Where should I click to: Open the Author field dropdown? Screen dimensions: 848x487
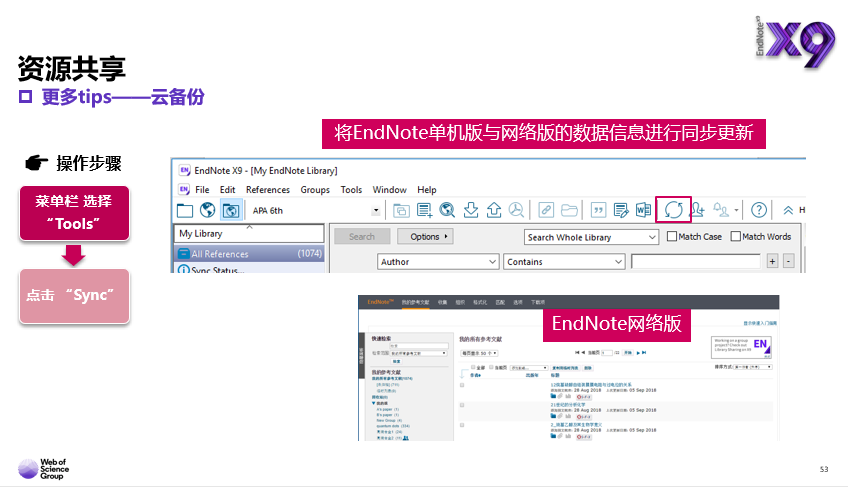click(x=438, y=262)
